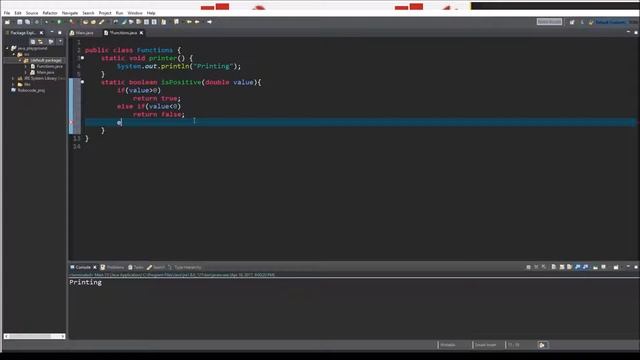Click the red error marker in editor gutter

[x=71, y=122]
